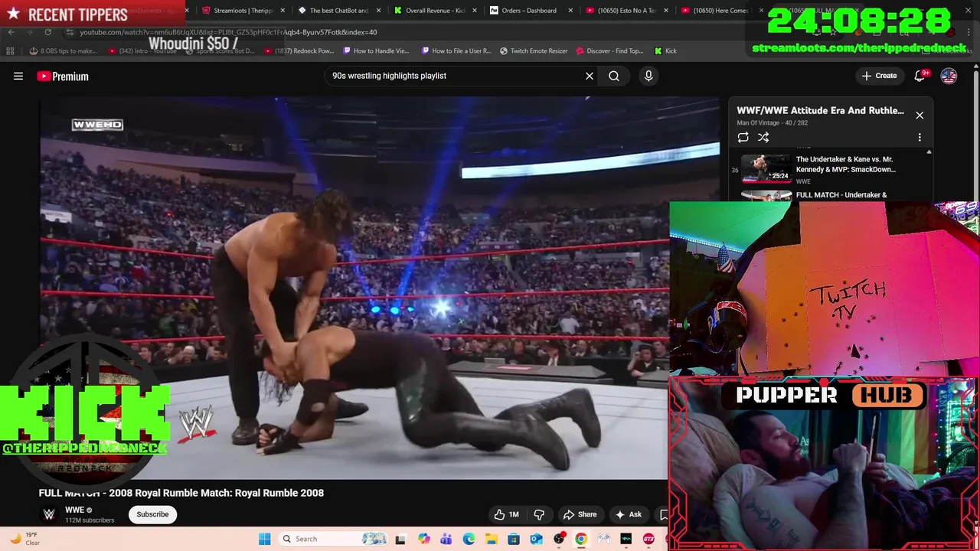980x551 pixels.
Task: Clear the search box text
Action: pyautogui.click(x=590, y=76)
